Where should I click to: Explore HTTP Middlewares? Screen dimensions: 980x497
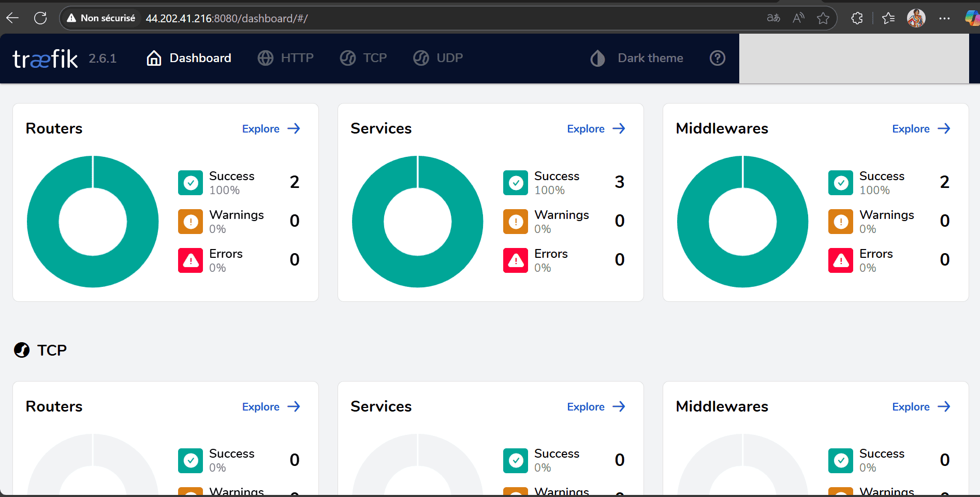click(x=921, y=129)
